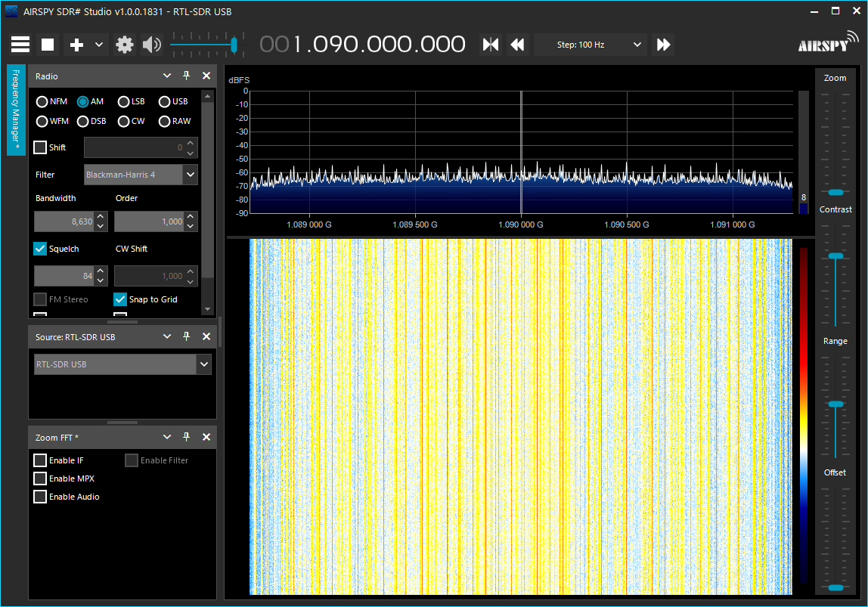Click the Radio panel scrollbar up arrow
The width and height of the screenshot is (868, 607).
pos(208,96)
